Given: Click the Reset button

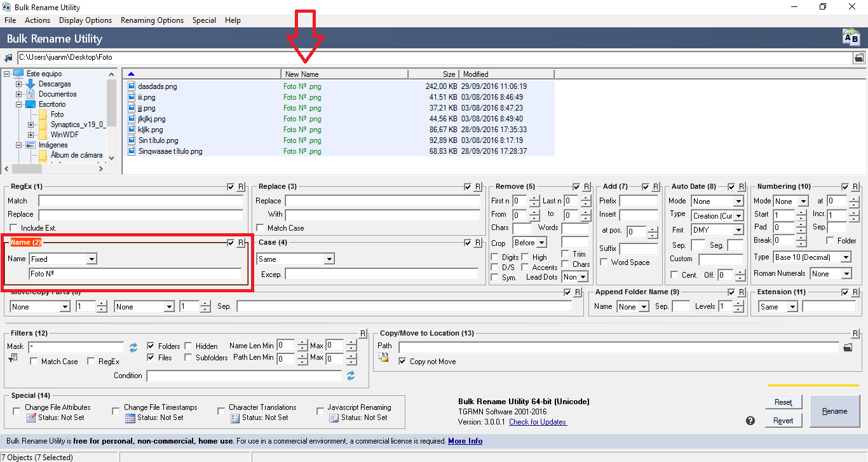Looking at the screenshot, I should point(783,402).
